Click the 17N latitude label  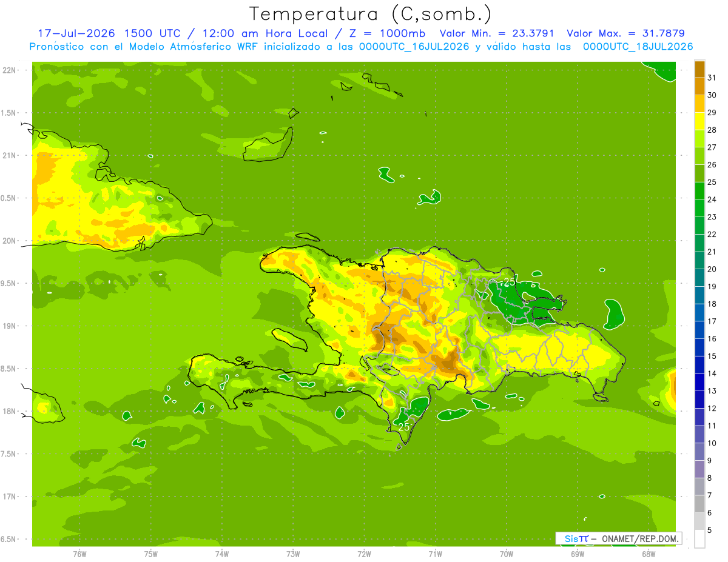8,497
